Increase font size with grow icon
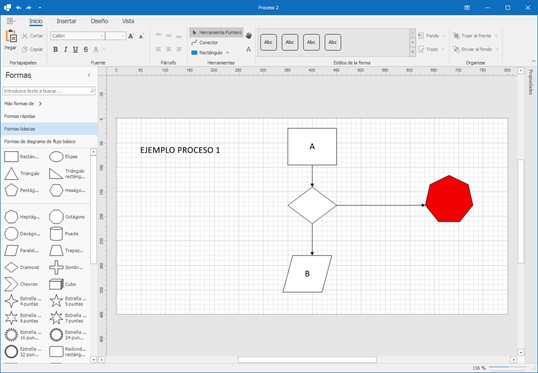The height and width of the screenshot is (373, 538). [x=131, y=36]
